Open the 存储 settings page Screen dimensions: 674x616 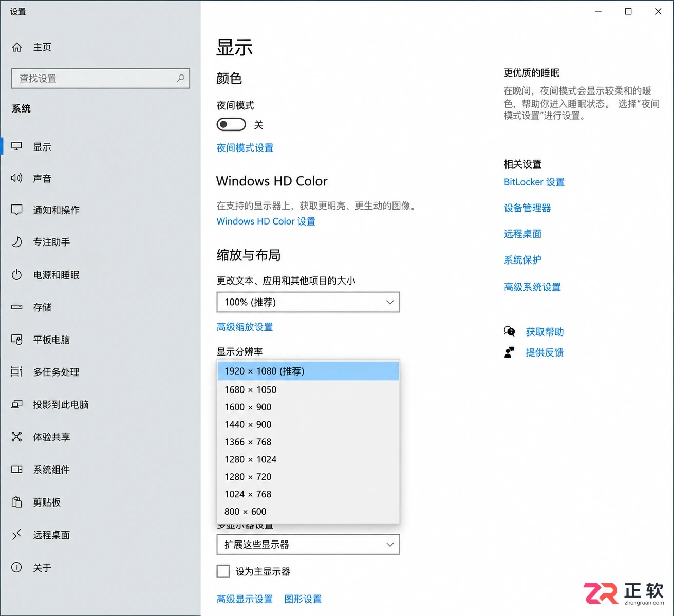100,307
